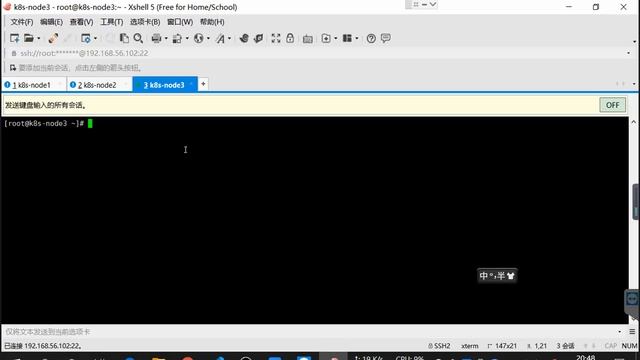Open Help with the question mark icon
Image resolution: width=640 pixels, height=360 pixels.
click(371, 38)
